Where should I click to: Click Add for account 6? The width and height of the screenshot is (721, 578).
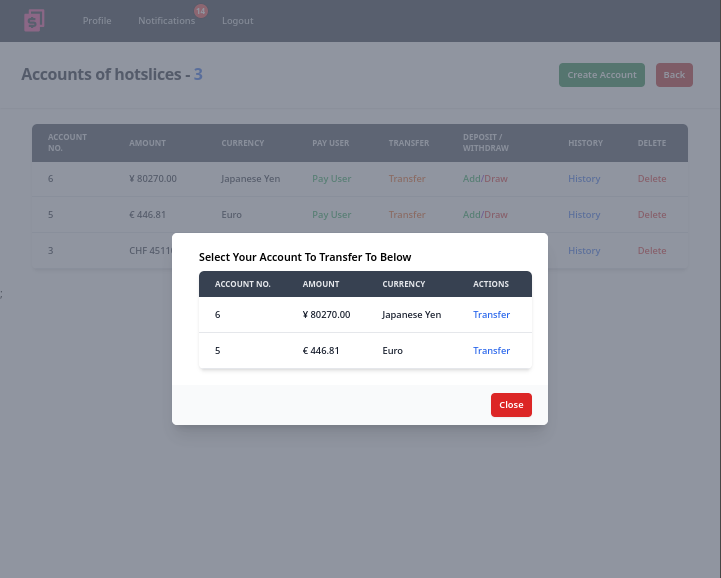471,179
